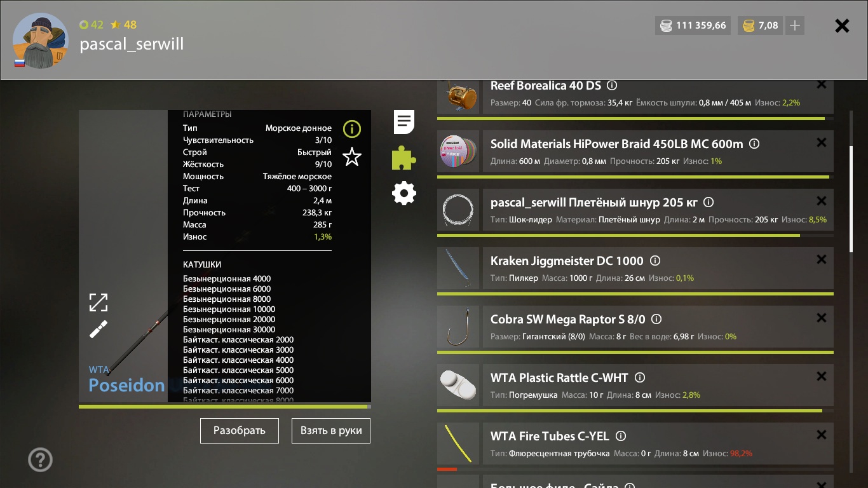Screen dimensions: 868x488
Task: Show info for Плетёный шнур 205 кг leader
Action: (709, 202)
